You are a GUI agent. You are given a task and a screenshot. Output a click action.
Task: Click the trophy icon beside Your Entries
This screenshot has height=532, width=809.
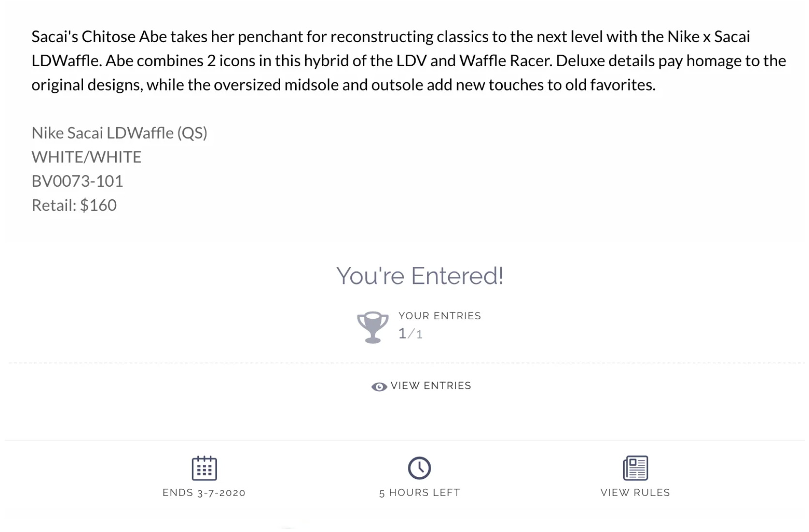point(373,327)
